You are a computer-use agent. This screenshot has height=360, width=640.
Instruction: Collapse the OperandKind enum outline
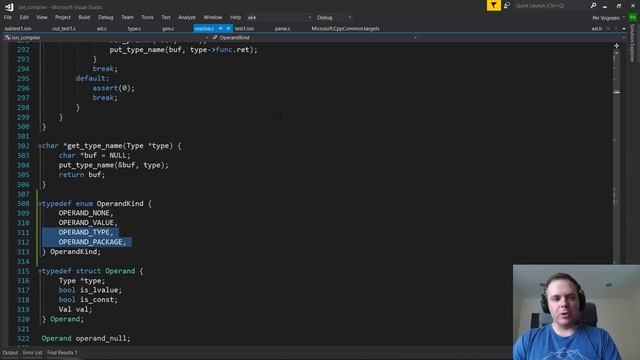[x=40, y=204]
